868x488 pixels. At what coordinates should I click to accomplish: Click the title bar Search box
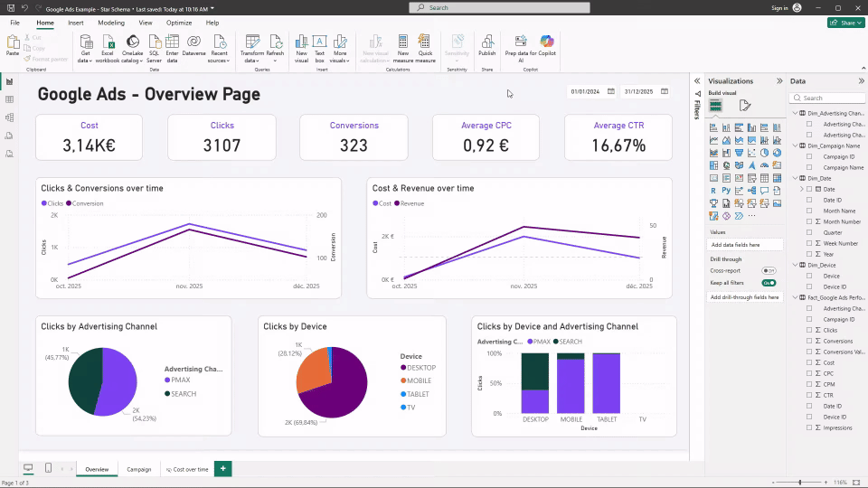[499, 8]
